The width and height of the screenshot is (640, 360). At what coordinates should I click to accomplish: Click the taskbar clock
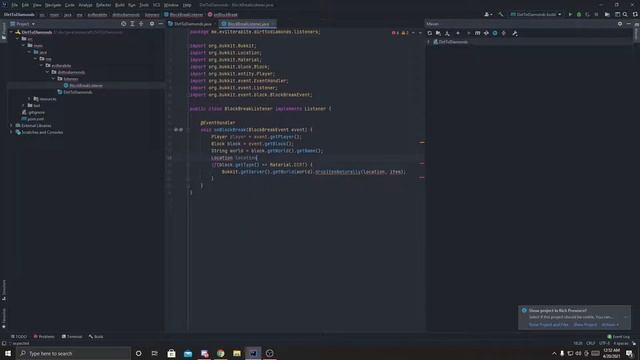pos(611,353)
